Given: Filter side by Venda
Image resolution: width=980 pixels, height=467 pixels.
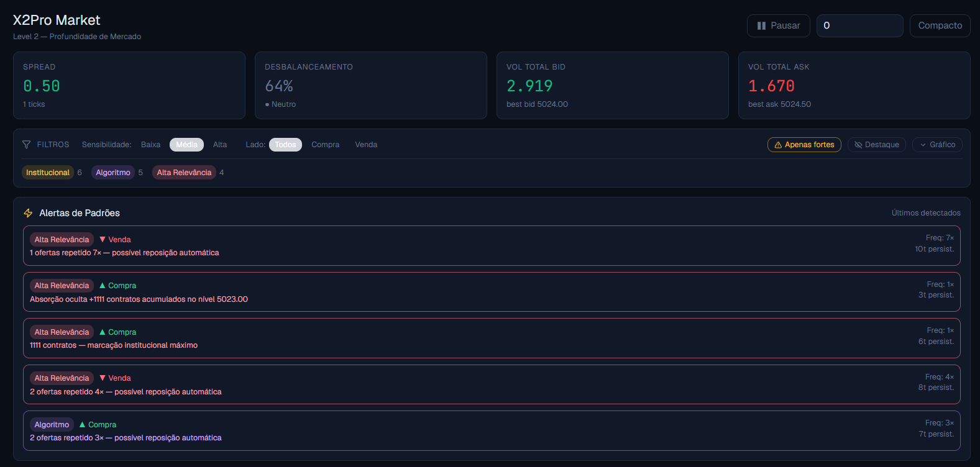Looking at the screenshot, I should pyautogui.click(x=366, y=145).
